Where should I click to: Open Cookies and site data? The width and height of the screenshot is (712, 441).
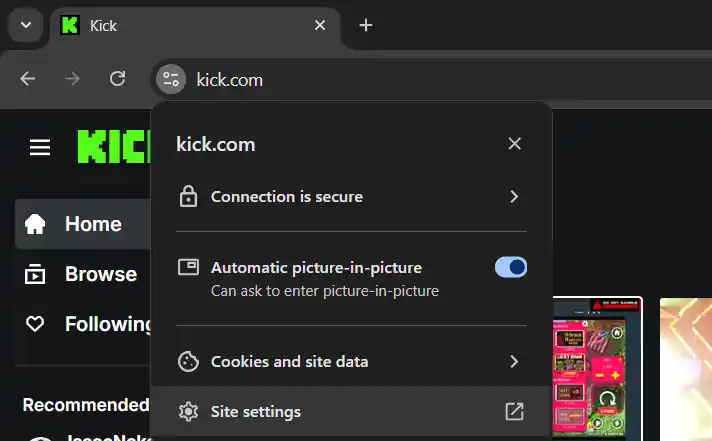[x=351, y=362]
